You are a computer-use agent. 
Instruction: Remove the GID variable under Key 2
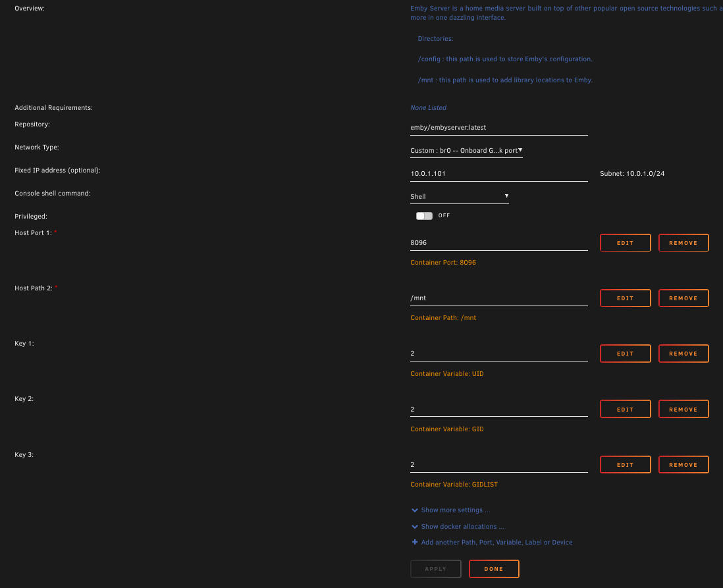pyautogui.click(x=683, y=409)
